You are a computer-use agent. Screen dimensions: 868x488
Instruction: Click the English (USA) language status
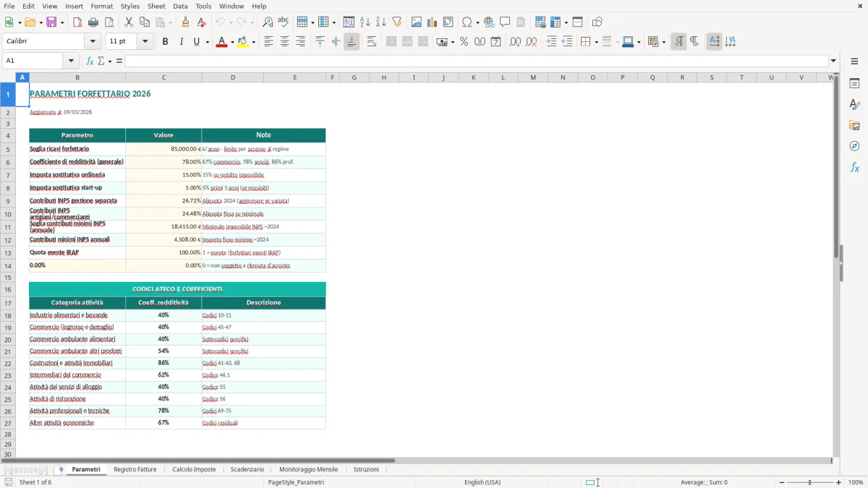coord(482,482)
